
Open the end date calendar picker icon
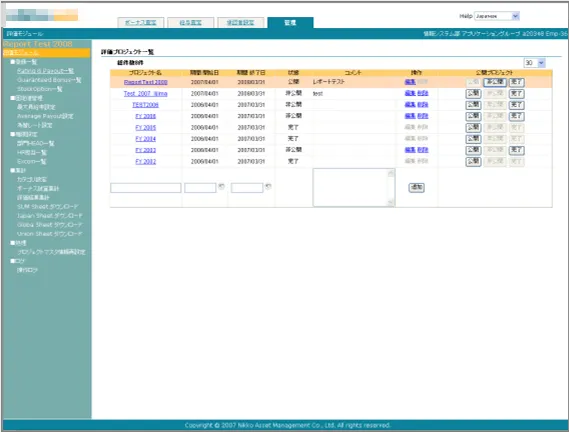[x=268, y=187]
